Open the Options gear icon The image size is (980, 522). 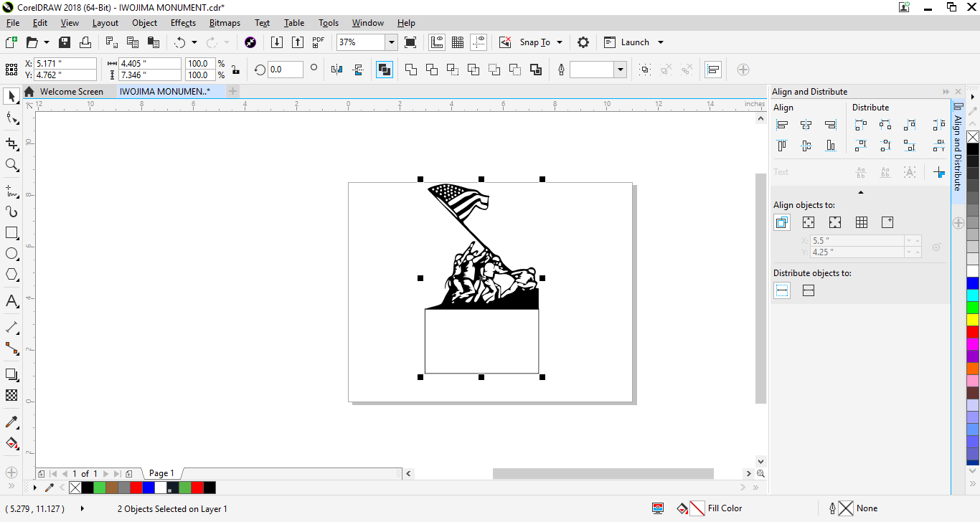583,42
